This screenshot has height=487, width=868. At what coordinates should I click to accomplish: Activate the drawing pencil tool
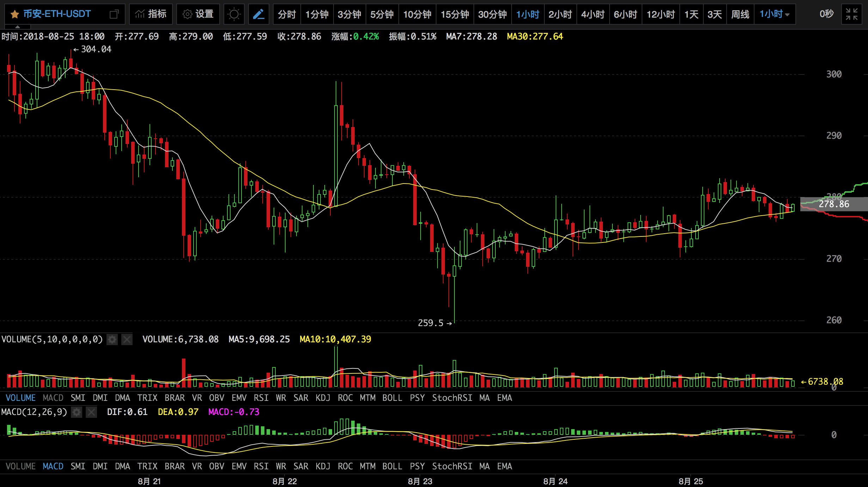pyautogui.click(x=258, y=14)
